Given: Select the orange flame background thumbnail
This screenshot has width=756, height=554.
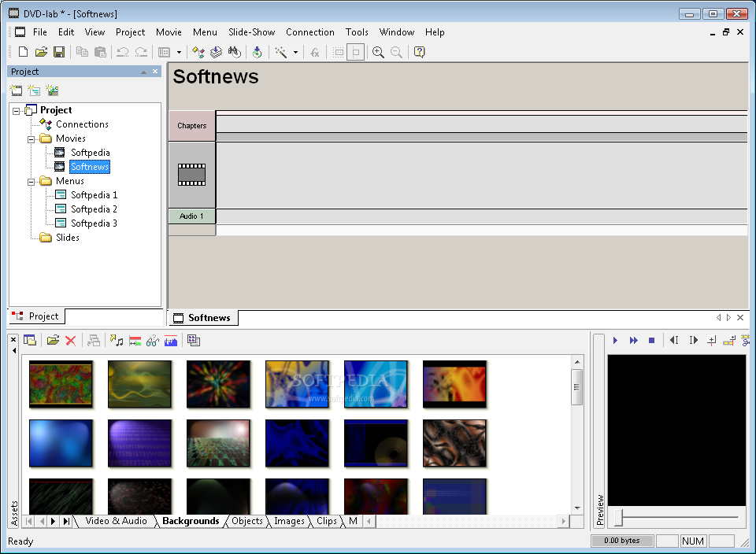Looking at the screenshot, I should tap(454, 384).
